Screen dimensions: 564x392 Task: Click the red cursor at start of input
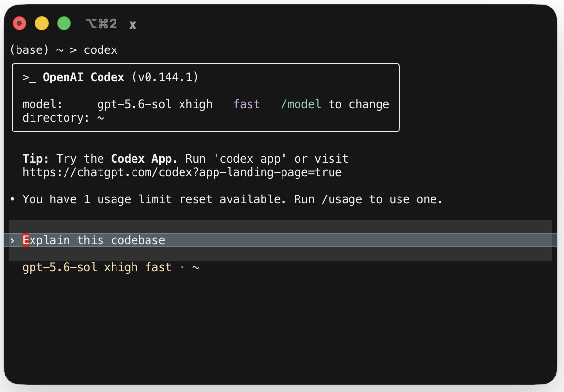coord(26,240)
